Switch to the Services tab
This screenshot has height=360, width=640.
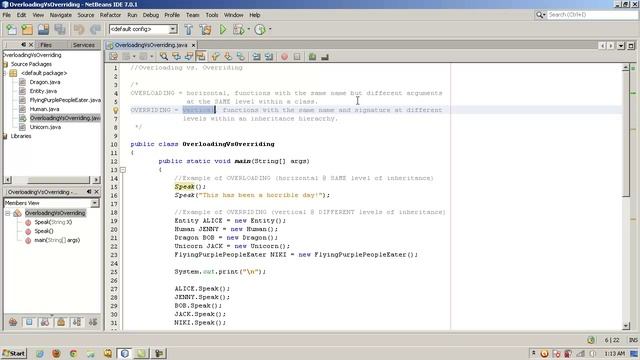83,45
